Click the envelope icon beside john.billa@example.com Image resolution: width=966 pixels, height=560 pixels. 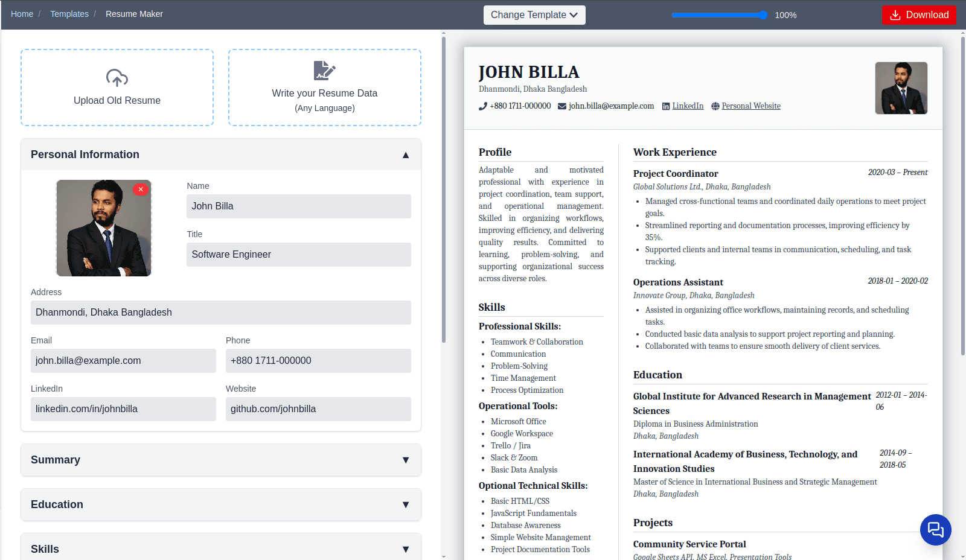pyautogui.click(x=561, y=106)
